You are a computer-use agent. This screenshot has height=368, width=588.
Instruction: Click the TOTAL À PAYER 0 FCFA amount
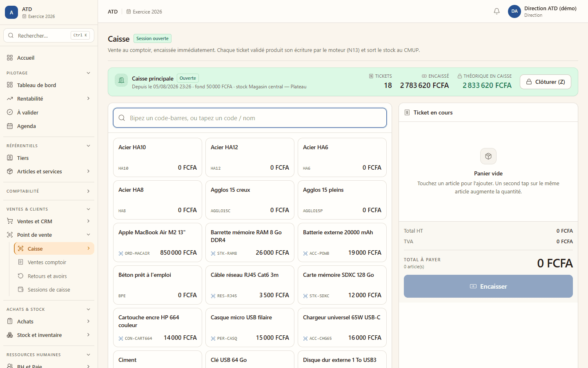[x=555, y=263]
